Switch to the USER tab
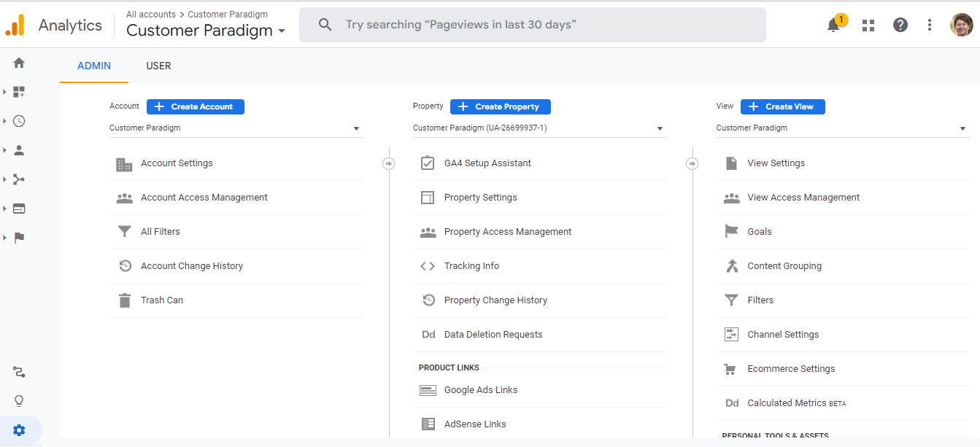980x447 pixels. [158, 66]
